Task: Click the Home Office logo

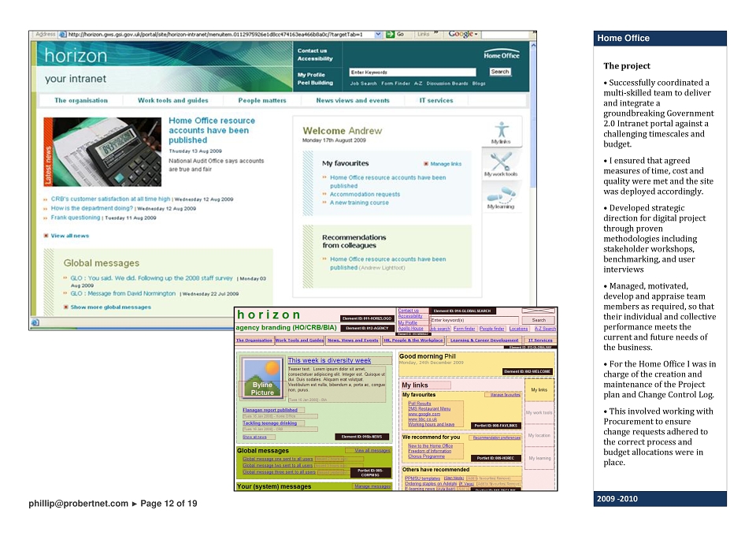Action: [502, 54]
